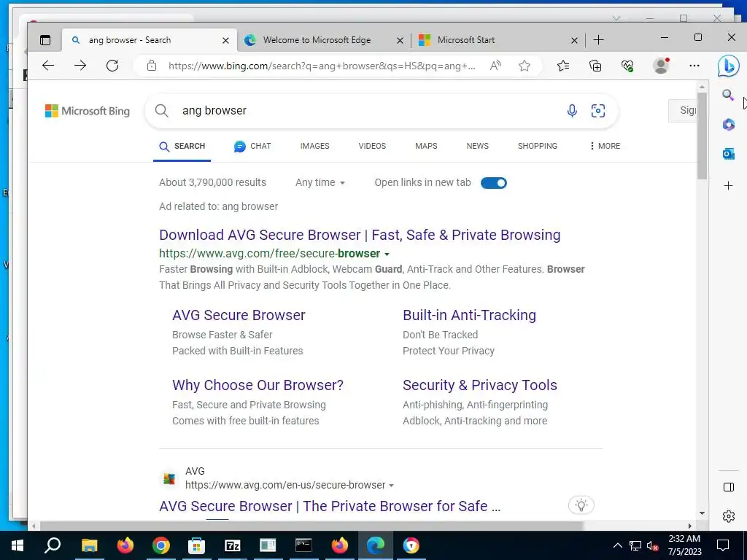Add an app to sidebar plus
The height and width of the screenshot is (560, 747).
[729, 186]
